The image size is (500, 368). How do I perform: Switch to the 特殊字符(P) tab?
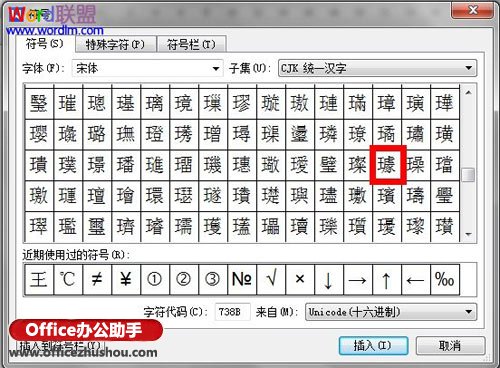point(116,44)
